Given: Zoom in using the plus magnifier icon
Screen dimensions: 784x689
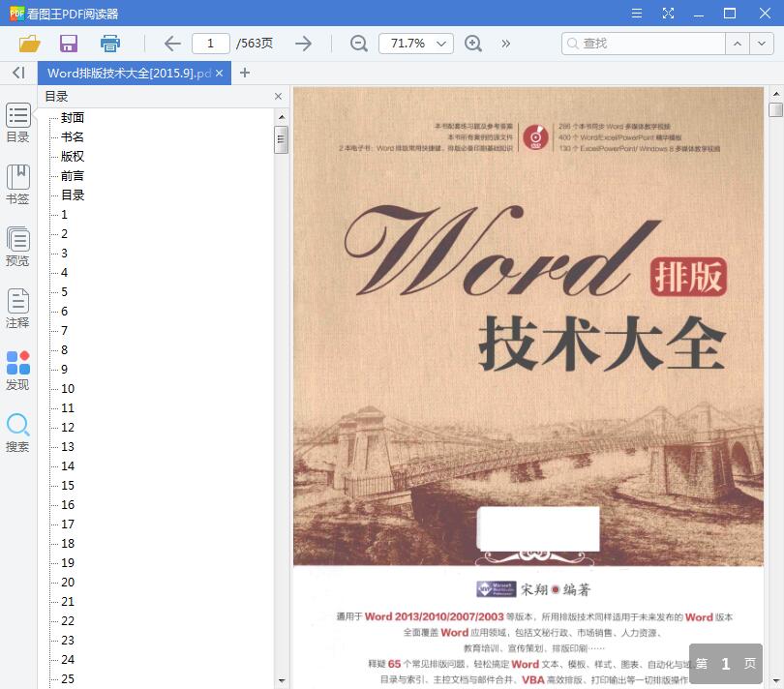Looking at the screenshot, I should coord(473,44).
